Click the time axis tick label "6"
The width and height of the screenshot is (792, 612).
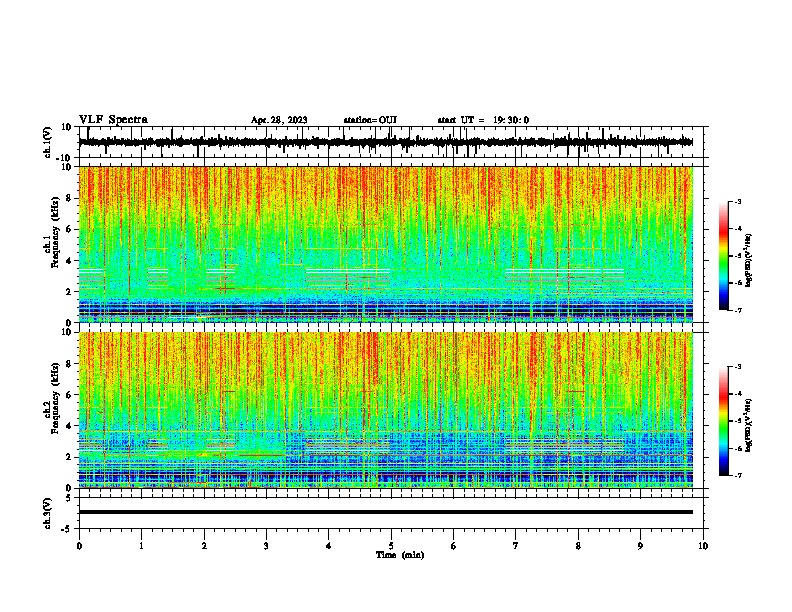[454, 546]
